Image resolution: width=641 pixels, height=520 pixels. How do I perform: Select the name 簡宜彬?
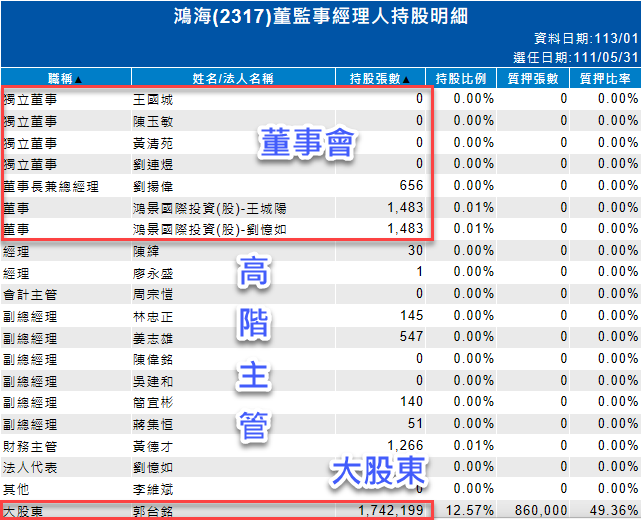pos(153,403)
